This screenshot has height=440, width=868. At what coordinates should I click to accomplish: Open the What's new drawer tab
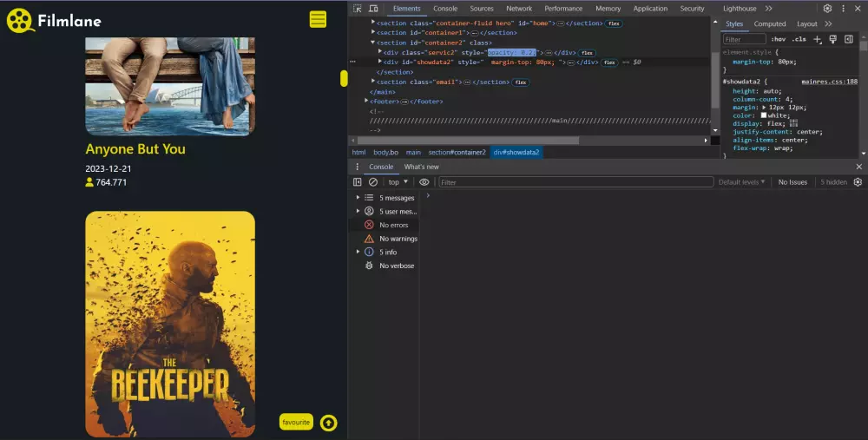(421, 167)
